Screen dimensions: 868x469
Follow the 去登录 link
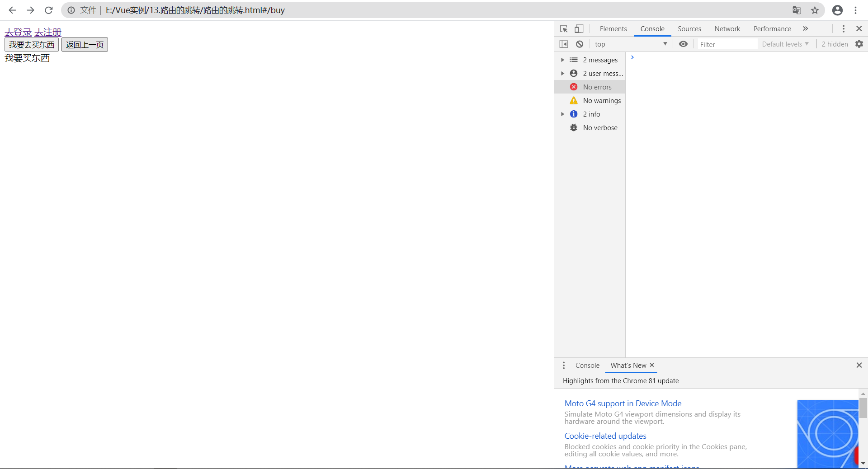(x=18, y=32)
